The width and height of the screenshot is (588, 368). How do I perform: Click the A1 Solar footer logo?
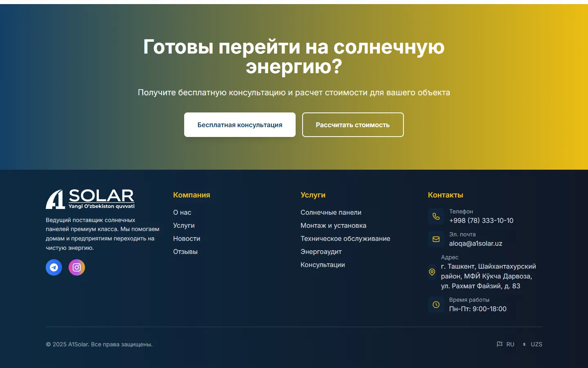coord(90,199)
